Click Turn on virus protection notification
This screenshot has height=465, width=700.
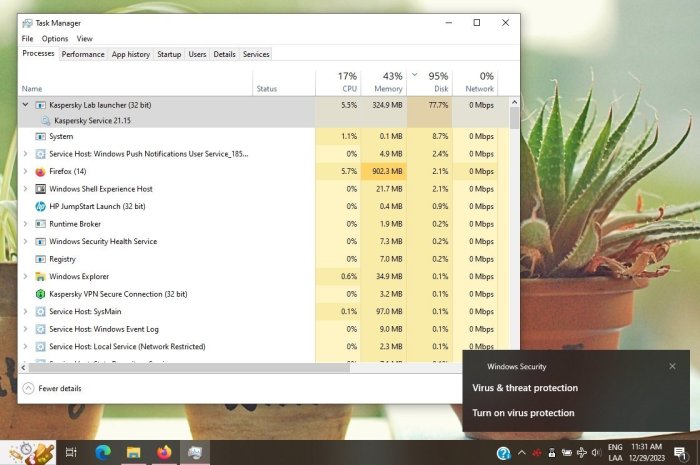tap(523, 413)
